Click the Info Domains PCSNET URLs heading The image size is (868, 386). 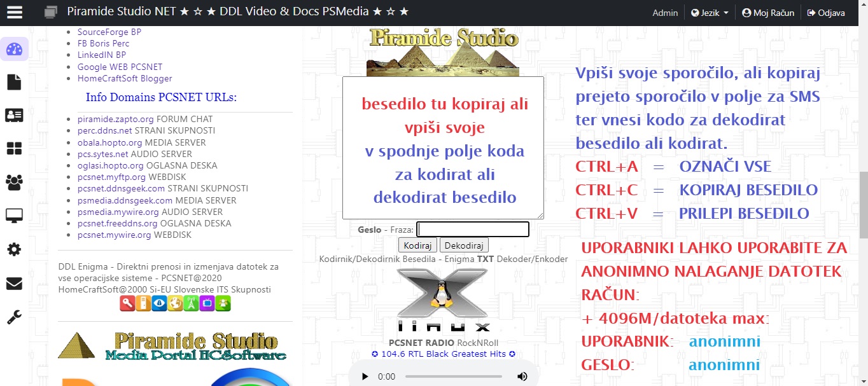coord(161,97)
